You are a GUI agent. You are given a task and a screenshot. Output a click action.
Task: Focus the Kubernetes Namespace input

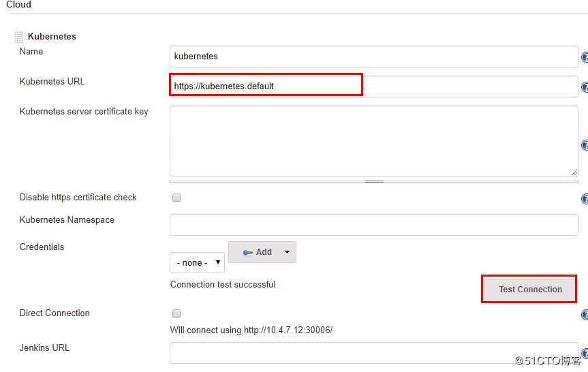[373, 224]
